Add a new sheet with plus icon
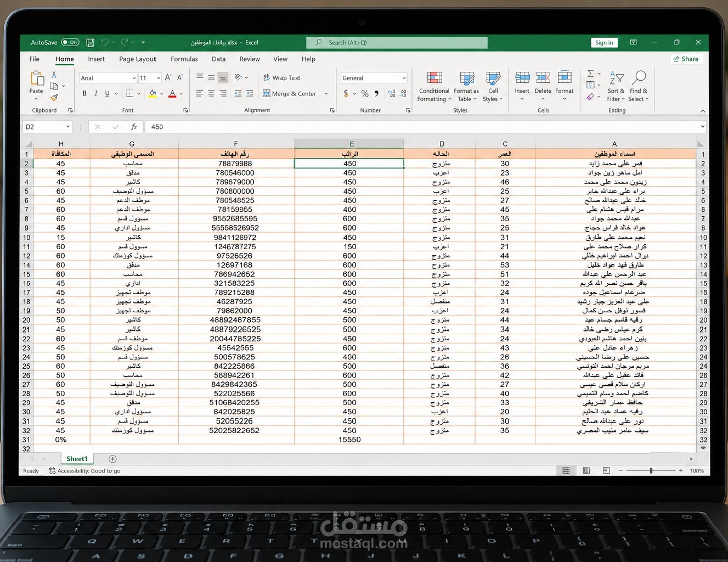The image size is (728, 562). (112, 459)
